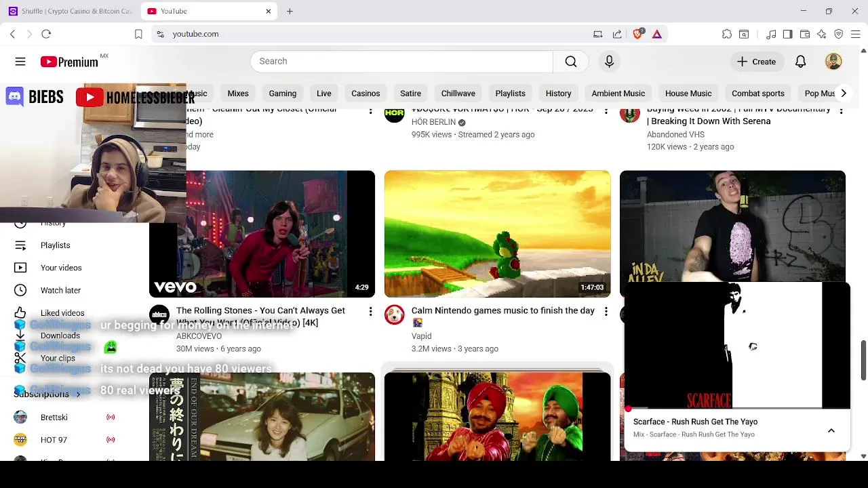The height and width of the screenshot is (488, 868).
Task: Open Rolling Stones video title link
Action: 260,317
